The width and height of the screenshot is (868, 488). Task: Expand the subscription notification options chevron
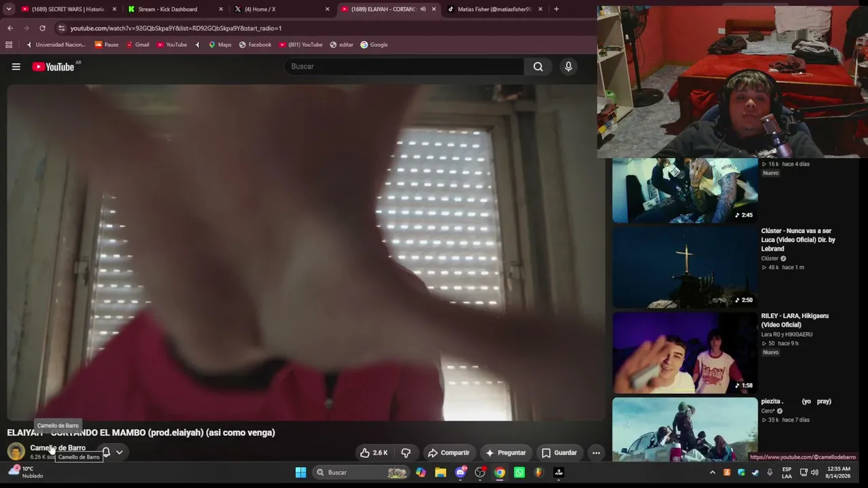click(x=119, y=452)
